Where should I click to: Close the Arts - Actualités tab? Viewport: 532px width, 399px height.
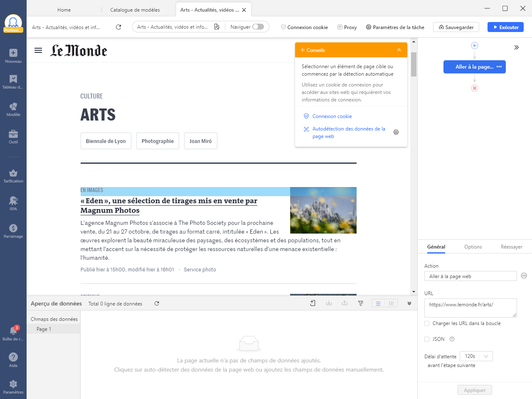244,10
